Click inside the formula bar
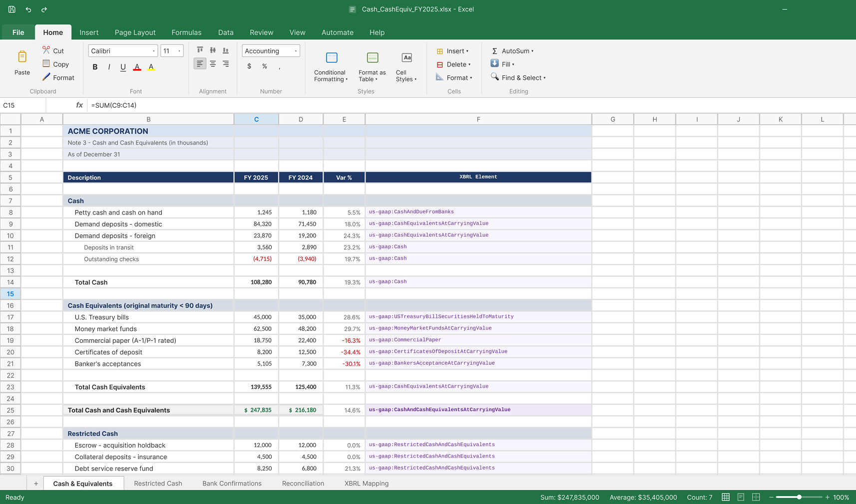This screenshot has height=504, width=856. (200, 105)
